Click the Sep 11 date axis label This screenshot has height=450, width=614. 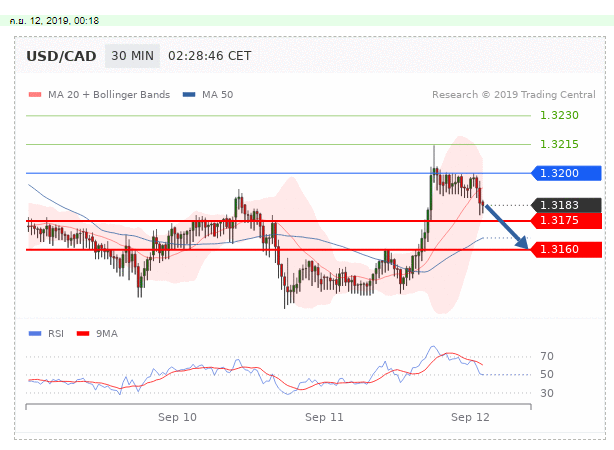(x=324, y=417)
